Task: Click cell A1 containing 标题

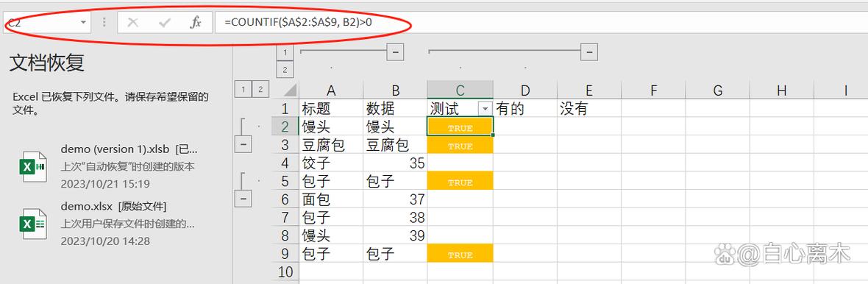Action: click(331, 108)
